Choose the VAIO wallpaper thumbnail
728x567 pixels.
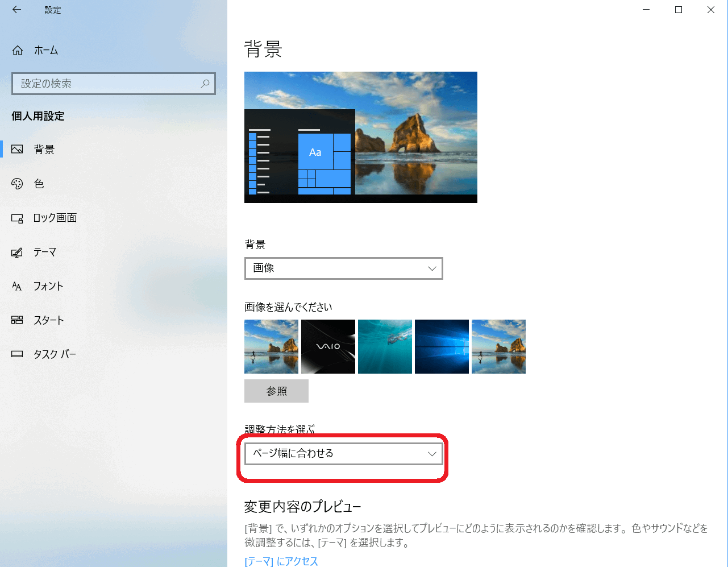click(328, 346)
